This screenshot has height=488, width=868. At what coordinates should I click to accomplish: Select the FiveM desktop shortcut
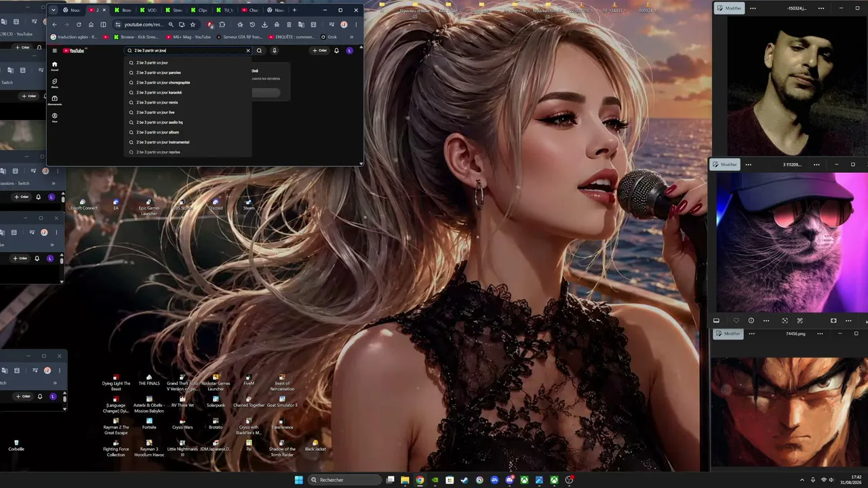249,380
